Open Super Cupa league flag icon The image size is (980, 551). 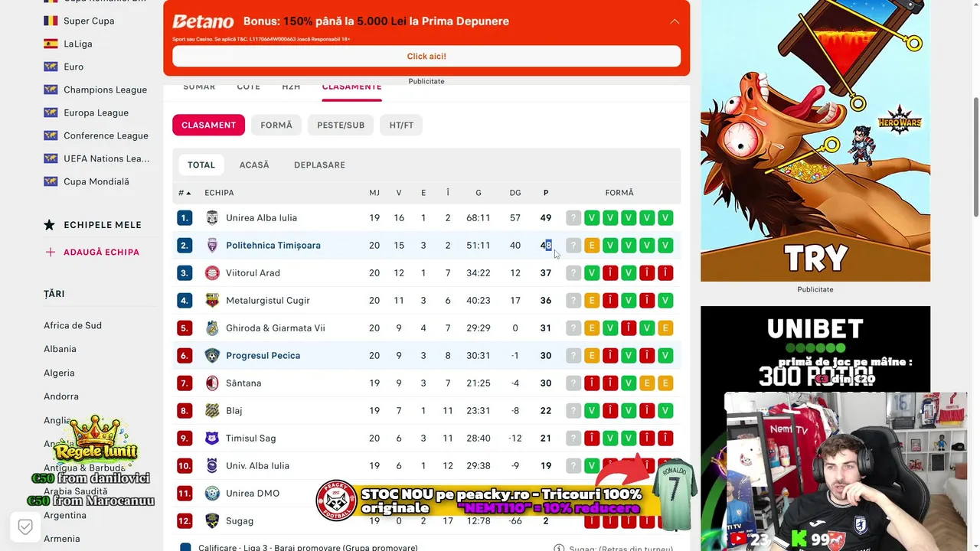click(51, 21)
